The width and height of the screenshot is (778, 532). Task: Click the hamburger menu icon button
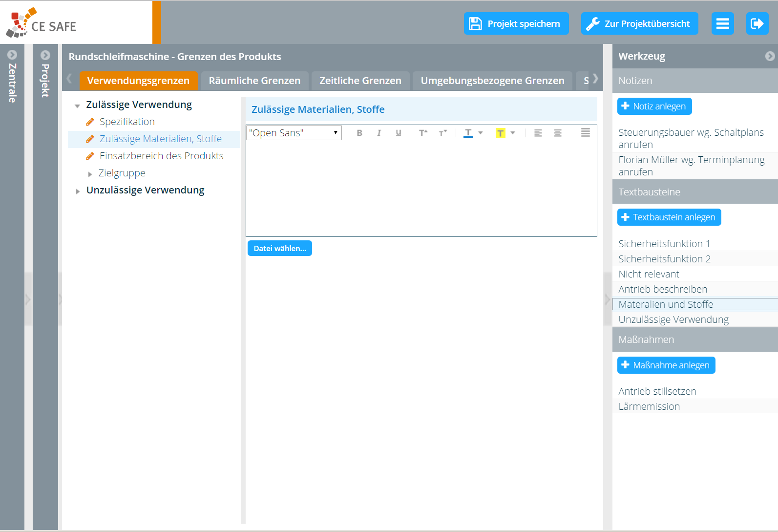coord(722,23)
